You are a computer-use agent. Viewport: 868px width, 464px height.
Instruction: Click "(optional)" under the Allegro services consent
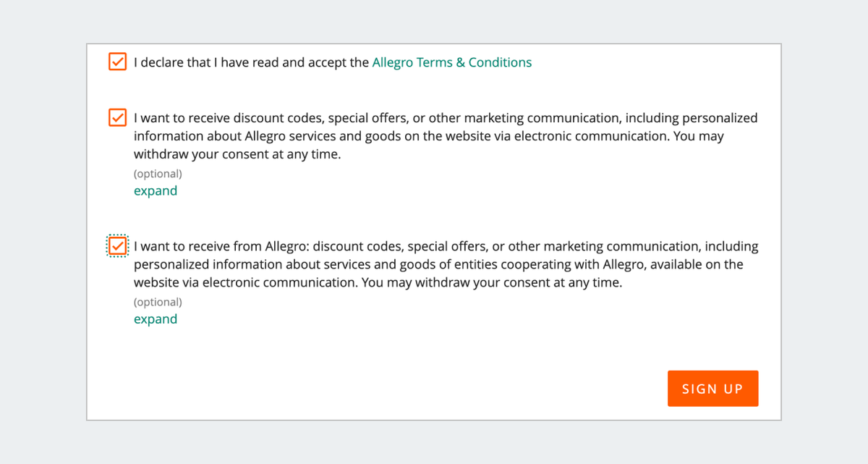point(158,174)
